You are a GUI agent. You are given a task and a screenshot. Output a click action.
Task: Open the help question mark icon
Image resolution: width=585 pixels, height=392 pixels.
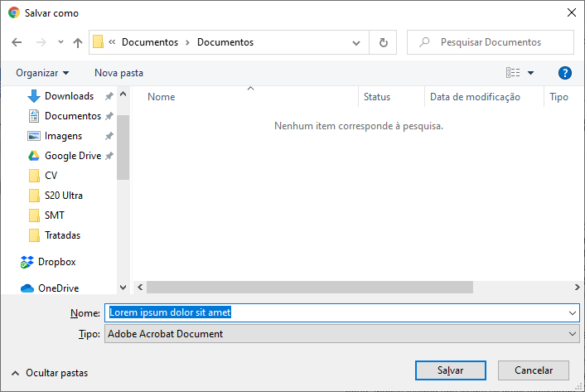pyautogui.click(x=565, y=73)
